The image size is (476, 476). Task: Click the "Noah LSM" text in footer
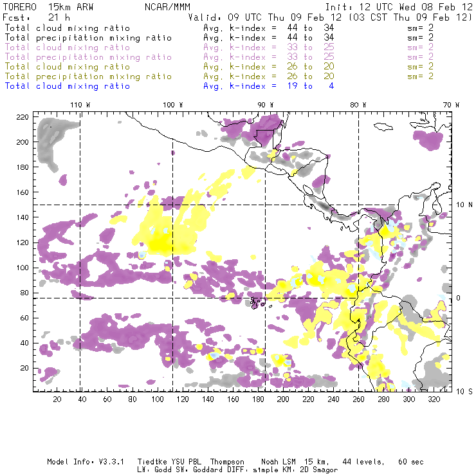(278, 462)
